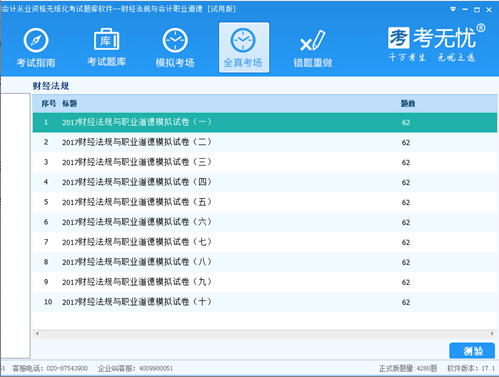Click the horizontal scrollbar right arrow

tap(492, 333)
